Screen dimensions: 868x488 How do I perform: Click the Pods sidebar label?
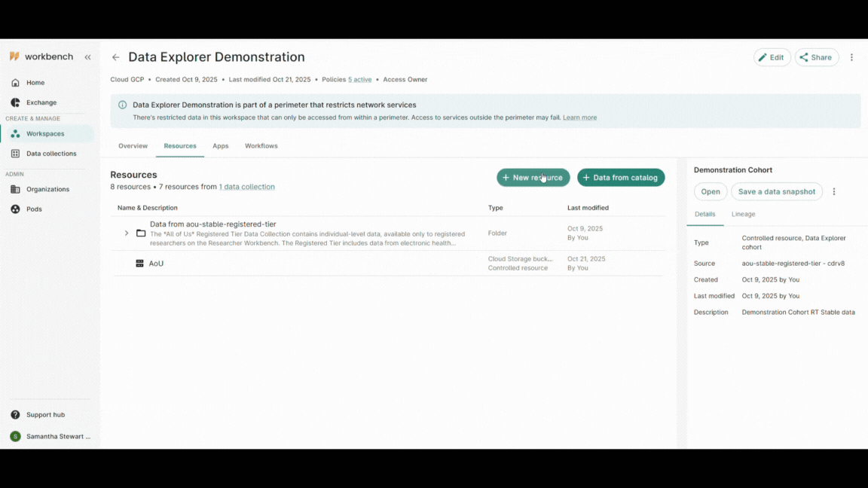pos(35,209)
